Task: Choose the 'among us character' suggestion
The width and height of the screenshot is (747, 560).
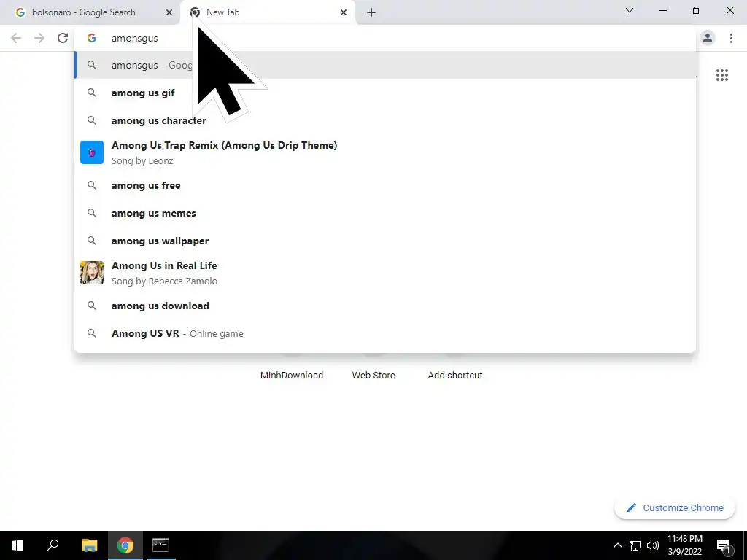Action: pos(385,120)
